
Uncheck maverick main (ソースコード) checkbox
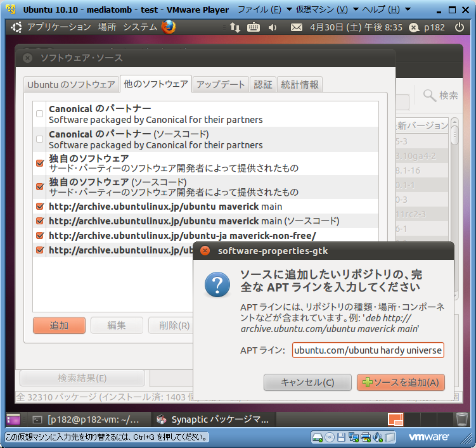[40, 221]
